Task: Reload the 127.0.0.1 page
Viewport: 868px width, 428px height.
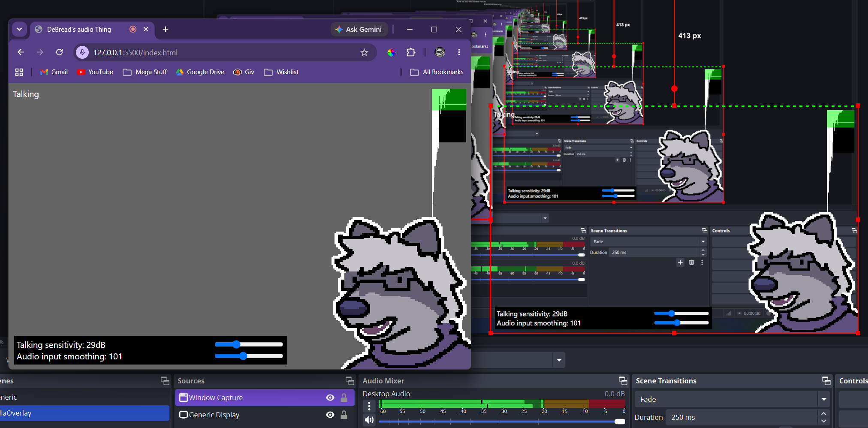Action: tap(60, 52)
